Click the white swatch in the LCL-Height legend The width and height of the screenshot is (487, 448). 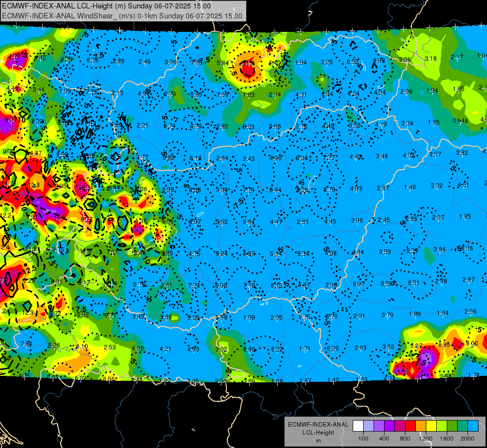coord(358,426)
